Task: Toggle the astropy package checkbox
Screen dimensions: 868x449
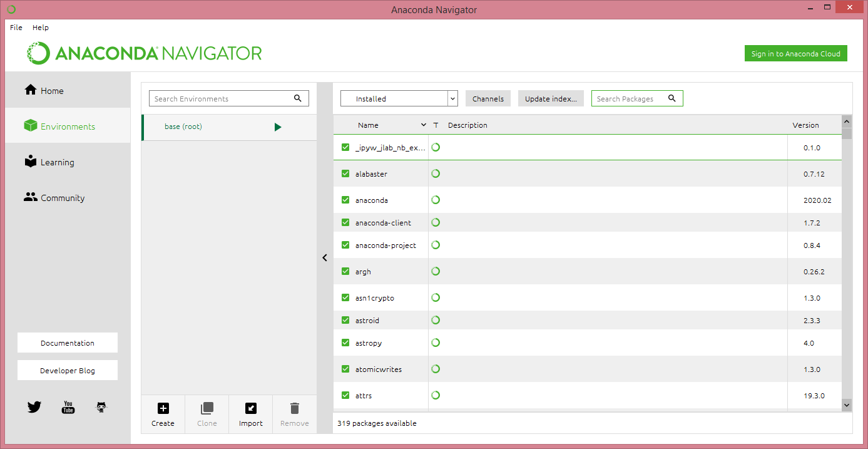Action: click(x=345, y=343)
